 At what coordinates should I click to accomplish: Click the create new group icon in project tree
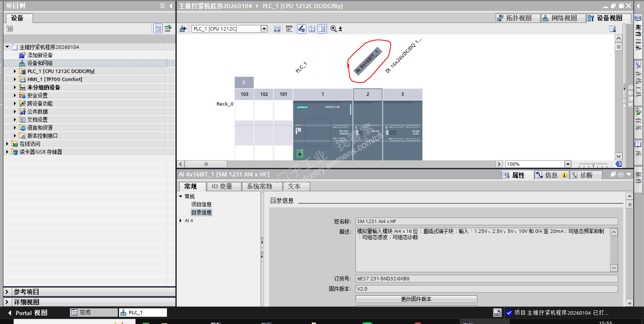point(10,28)
